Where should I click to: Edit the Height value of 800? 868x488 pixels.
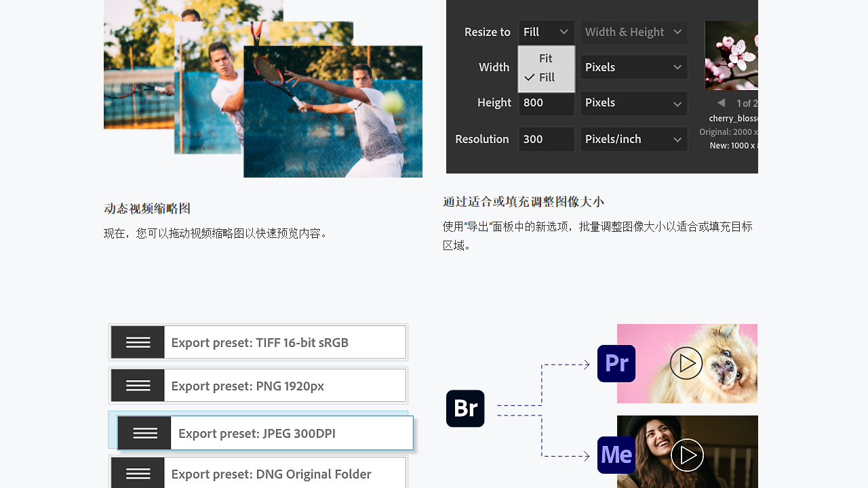point(546,103)
